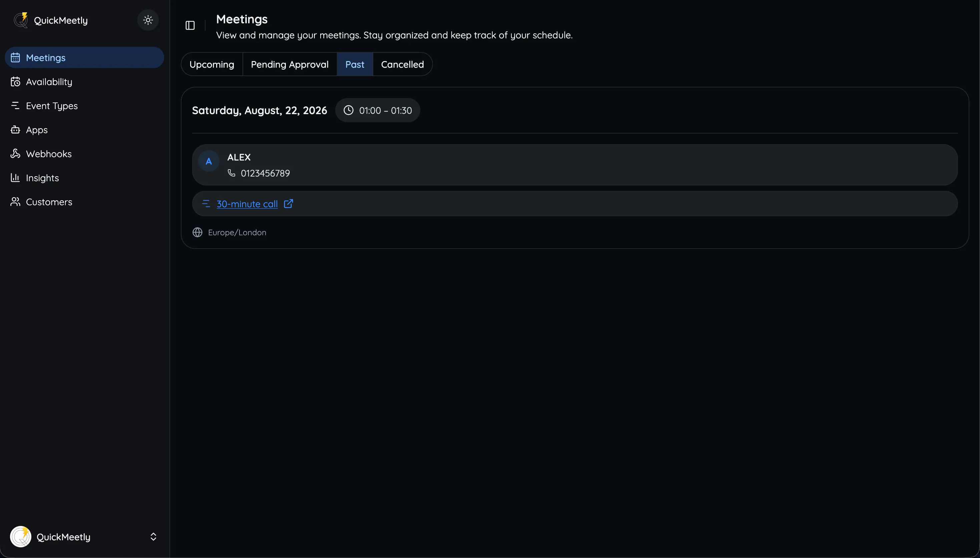Open Event Types in the sidebar
Screen dimensions: 980x558
coord(84,106)
